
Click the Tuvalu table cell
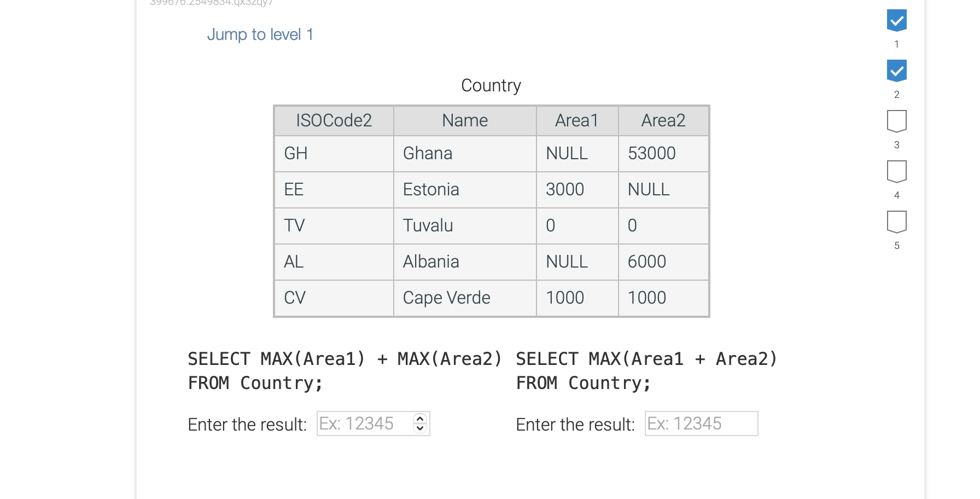coord(428,226)
